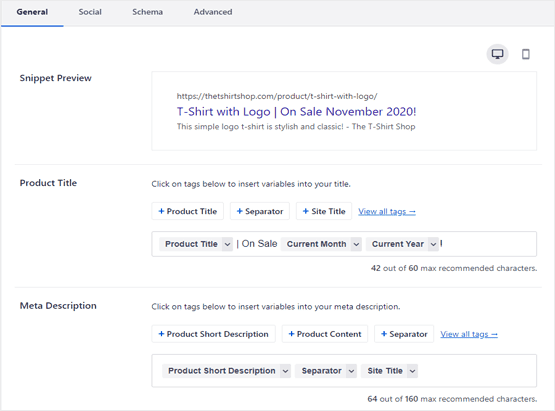Click the 'On Sale' text in title field
Image resolution: width=555 pixels, height=411 pixels.
tap(259, 244)
